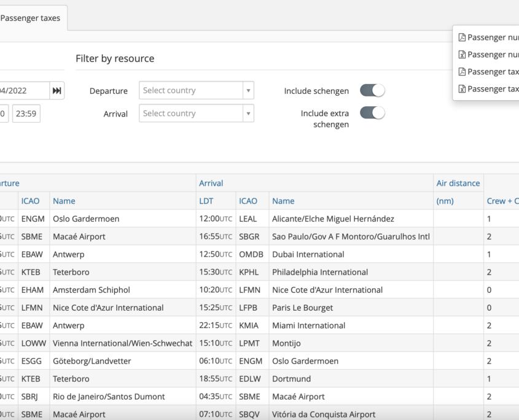Click the Departure country dropdown arrow icon
Image resolution: width=519 pixels, height=420 pixels.
(248, 90)
